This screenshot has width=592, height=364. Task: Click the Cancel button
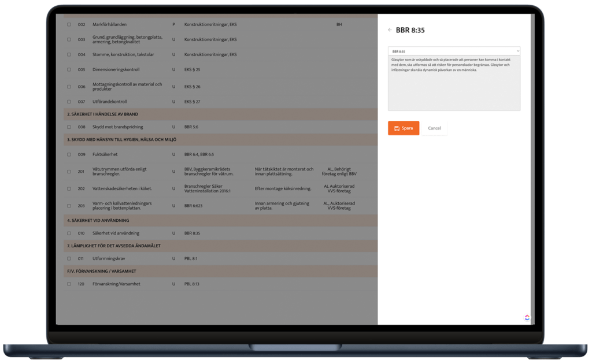pos(434,128)
